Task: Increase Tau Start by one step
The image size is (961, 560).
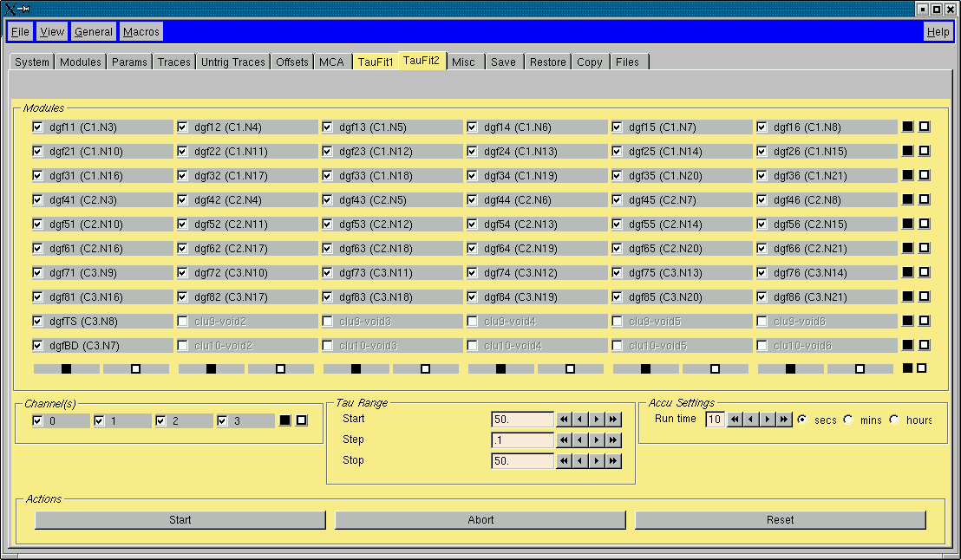Action: point(597,419)
